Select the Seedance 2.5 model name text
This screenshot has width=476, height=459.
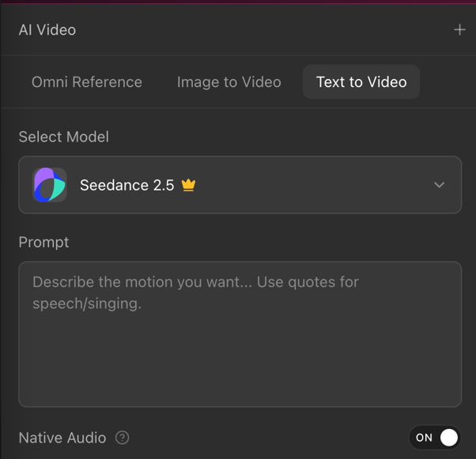pos(127,185)
